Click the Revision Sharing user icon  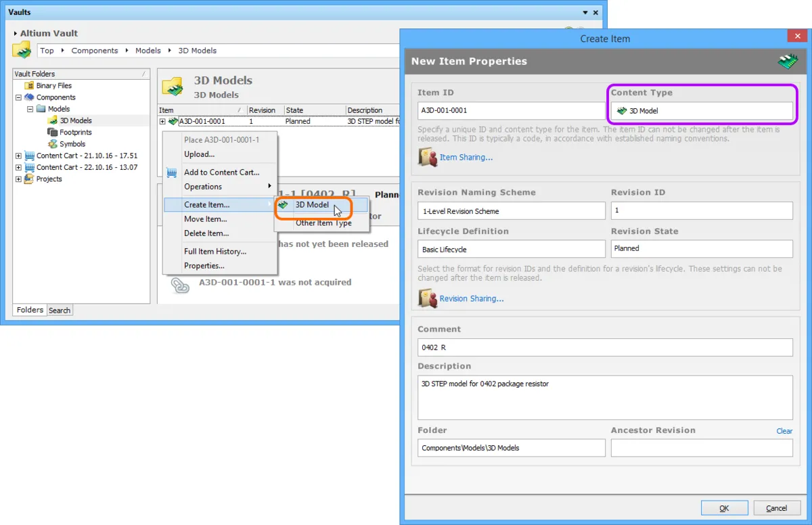(428, 298)
